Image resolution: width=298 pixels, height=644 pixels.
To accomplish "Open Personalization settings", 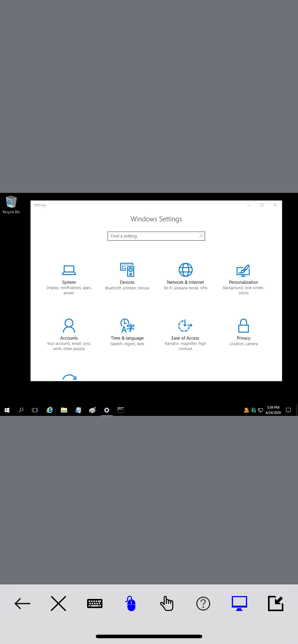I will 243,280.
